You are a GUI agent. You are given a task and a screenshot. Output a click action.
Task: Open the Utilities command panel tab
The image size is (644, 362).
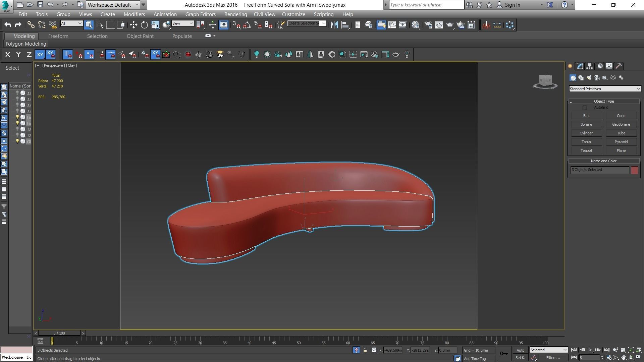[x=619, y=66]
